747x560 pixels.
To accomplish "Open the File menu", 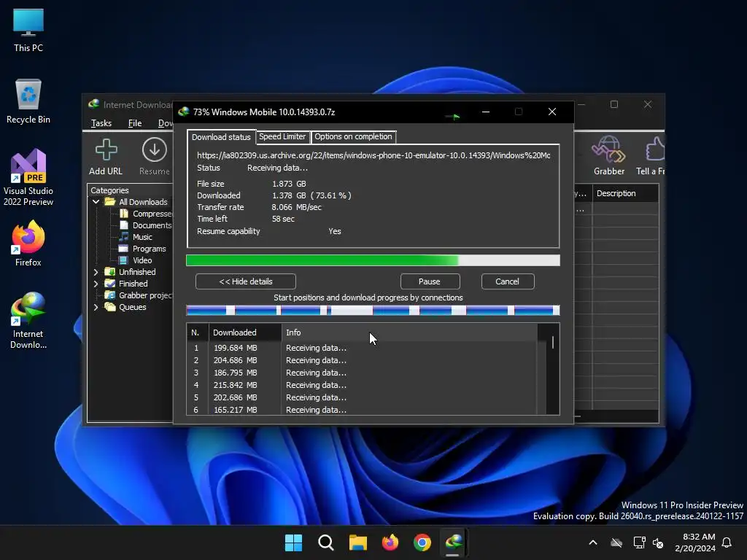I will point(135,123).
